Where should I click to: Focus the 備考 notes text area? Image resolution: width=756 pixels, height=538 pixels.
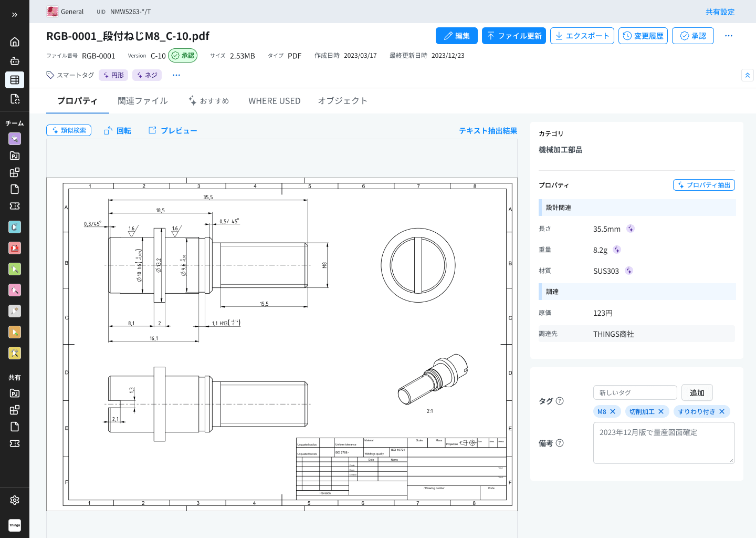(x=664, y=443)
